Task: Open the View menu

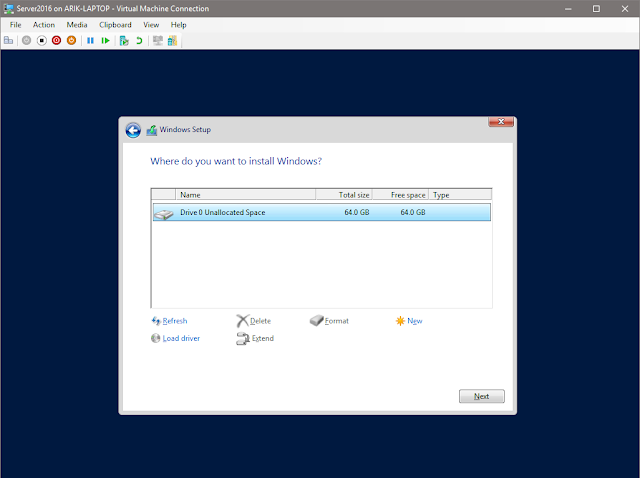Action: pyautogui.click(x=151, y=25)
